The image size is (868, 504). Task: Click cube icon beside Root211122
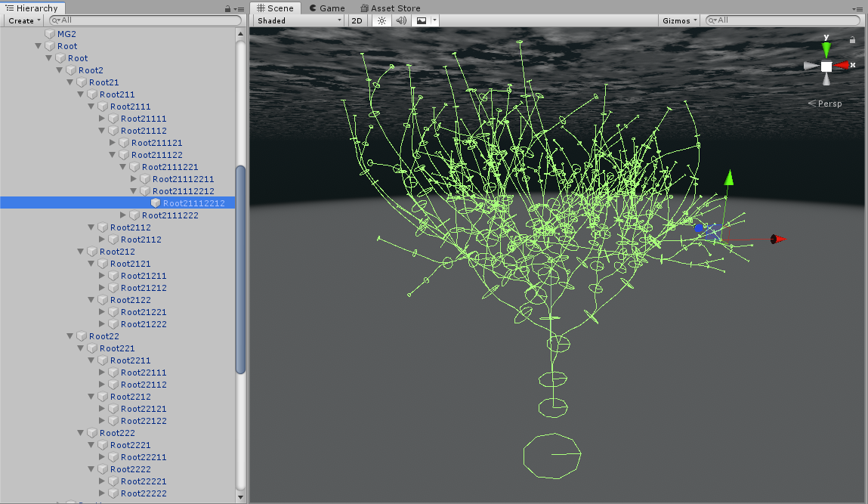[123, 155]
